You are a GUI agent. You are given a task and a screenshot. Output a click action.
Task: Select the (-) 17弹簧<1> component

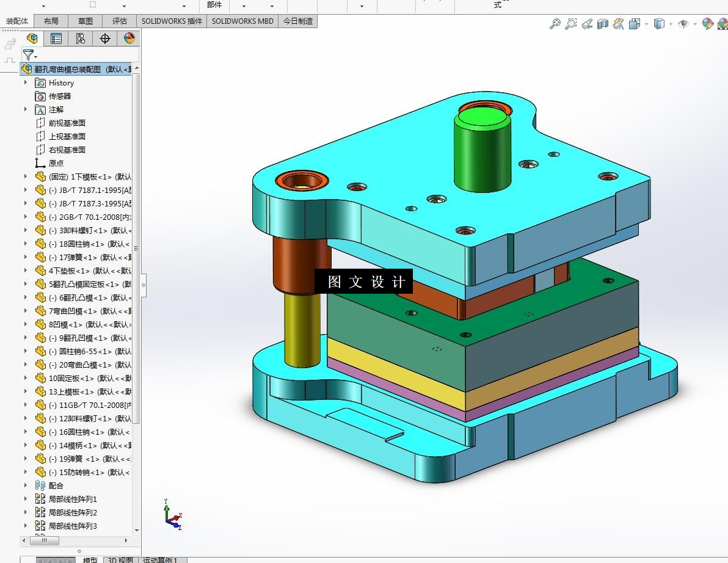(90, 257)
